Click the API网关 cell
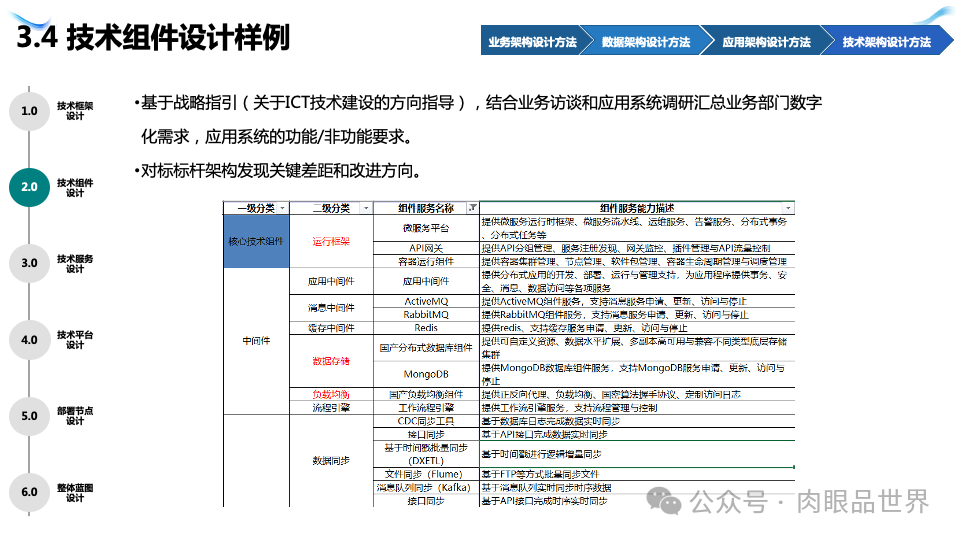Image resolution: width=960 pixels, height=540 pixels. click(426, 248)
